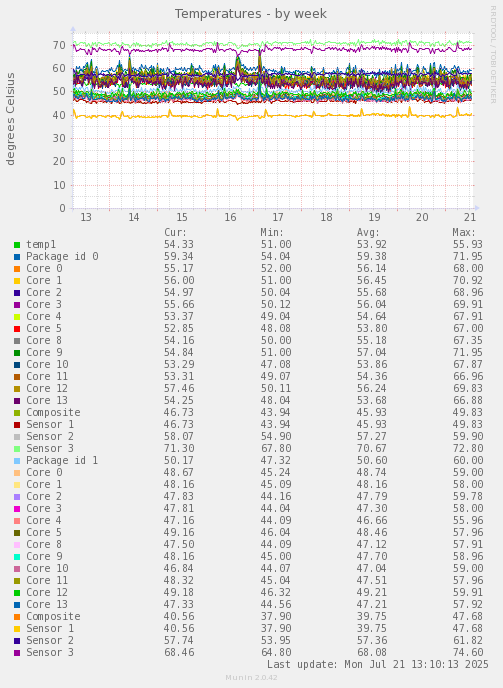The width and height of the screenshot is (503, 688).
Task: Click Core 9 average value 57.04
Action: [x=372, y=352]
